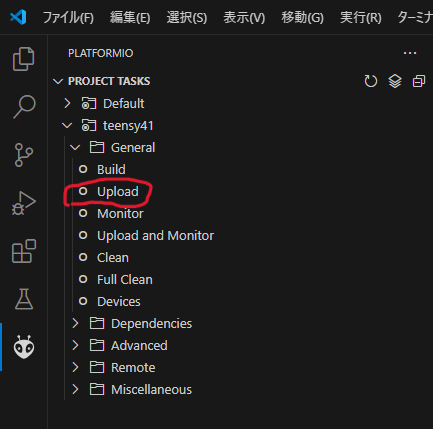The width and height of the screenshot is (433, 429).
Task: Run the Upload and Monitor task
Action: [155, 236]
